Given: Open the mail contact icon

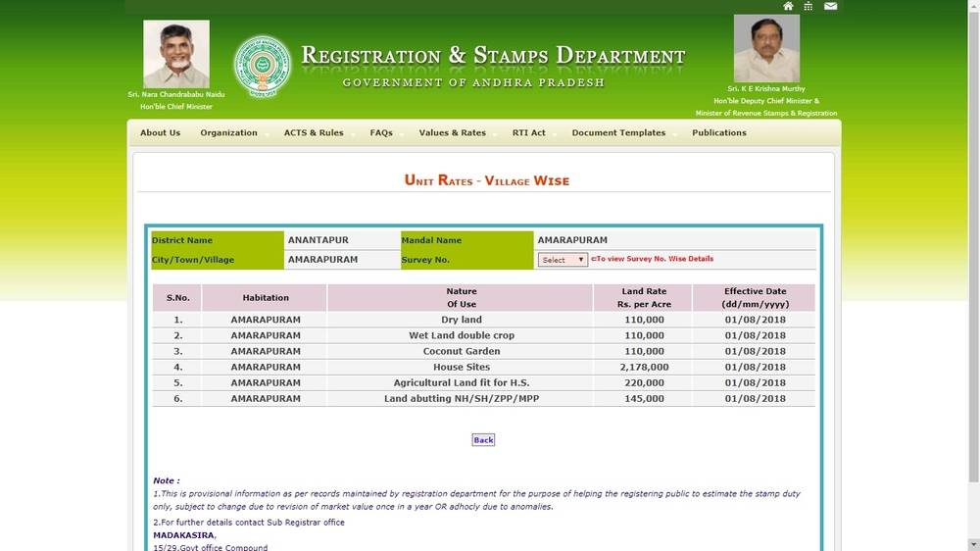Looking at the screenshot, I should [x=831, y=6].
